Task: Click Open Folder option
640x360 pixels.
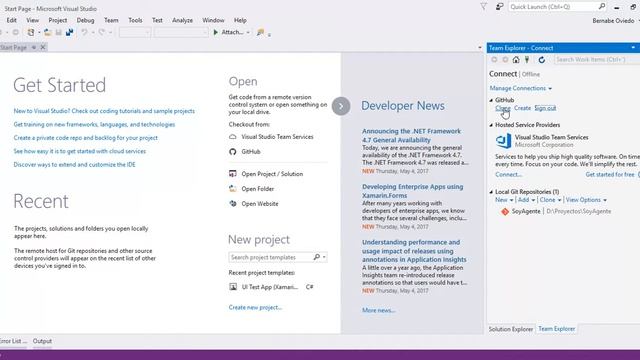Action: (x=251, y=189)
